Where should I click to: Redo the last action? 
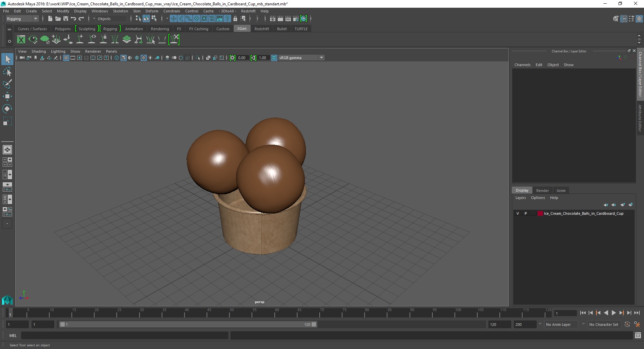81,19
